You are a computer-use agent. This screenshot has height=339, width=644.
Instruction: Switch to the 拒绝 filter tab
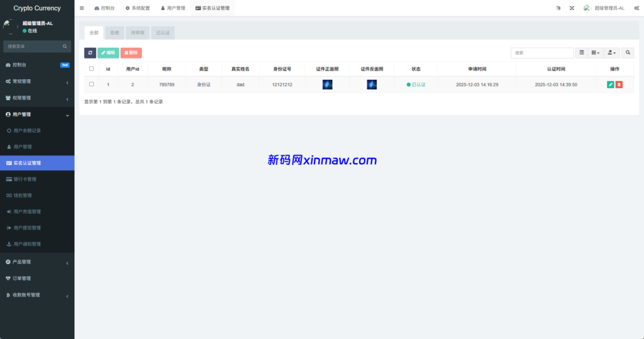[114, 33]
